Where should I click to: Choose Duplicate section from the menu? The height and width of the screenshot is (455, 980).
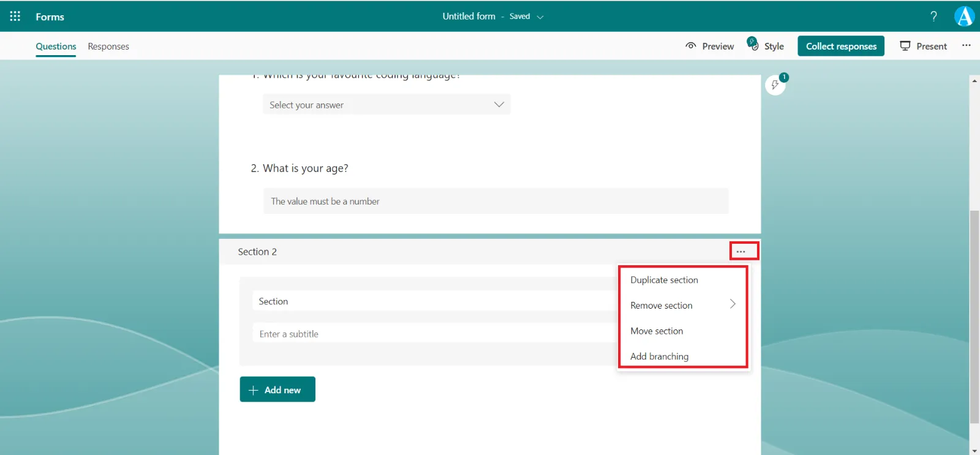point(664,280)
